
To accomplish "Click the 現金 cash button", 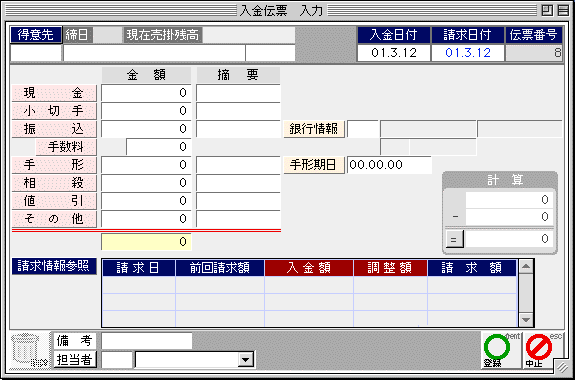I will (x=54, y=93).
